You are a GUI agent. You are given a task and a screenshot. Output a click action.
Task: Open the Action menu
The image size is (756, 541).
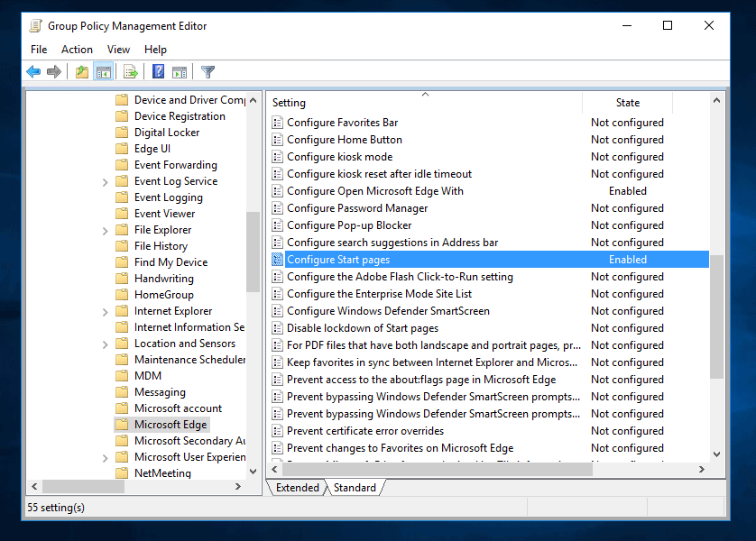(77, 49)
